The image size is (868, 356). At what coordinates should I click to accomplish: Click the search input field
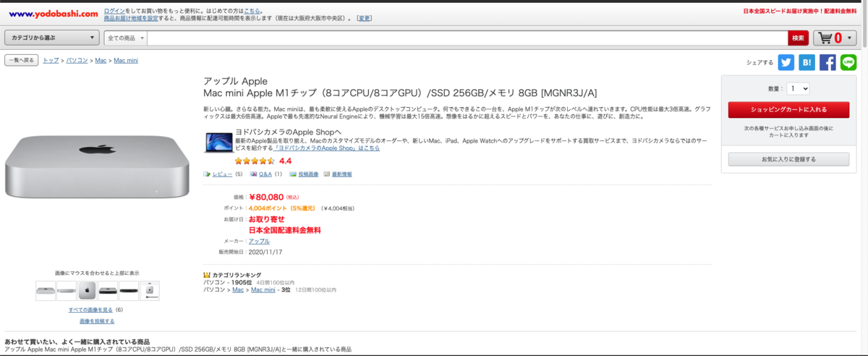pos(467,38)
